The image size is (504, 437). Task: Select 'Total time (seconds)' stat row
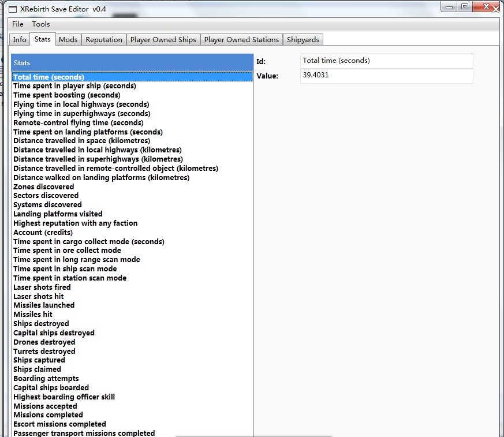(132, 77)
